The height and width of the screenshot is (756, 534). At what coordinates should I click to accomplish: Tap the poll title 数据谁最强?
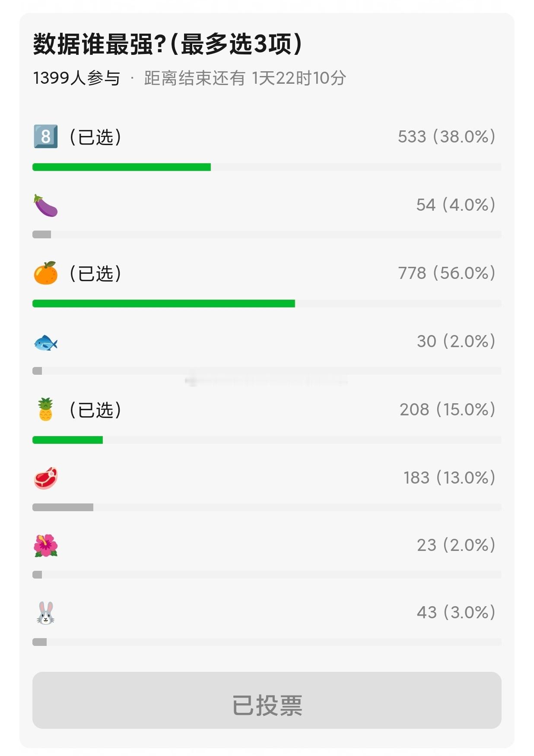100,44
